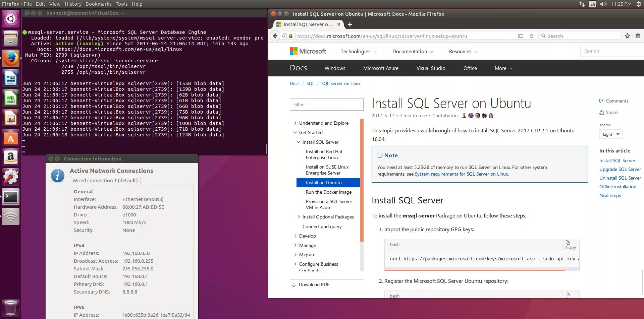
Task: Open System Settings from launcher
Action: click(11, 177)
